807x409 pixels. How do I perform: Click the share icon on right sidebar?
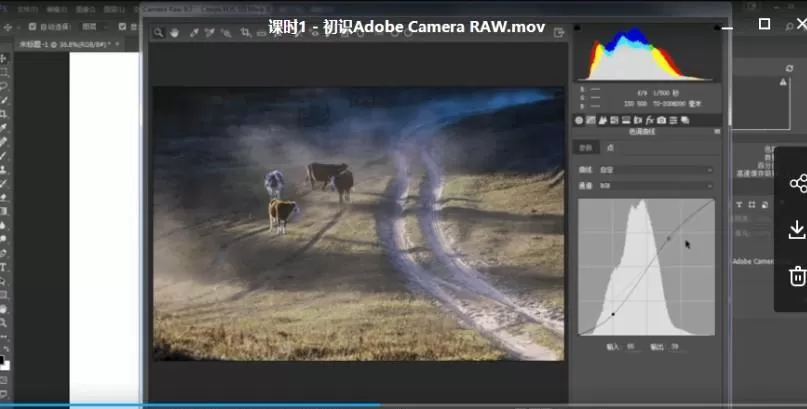point(797,183)
